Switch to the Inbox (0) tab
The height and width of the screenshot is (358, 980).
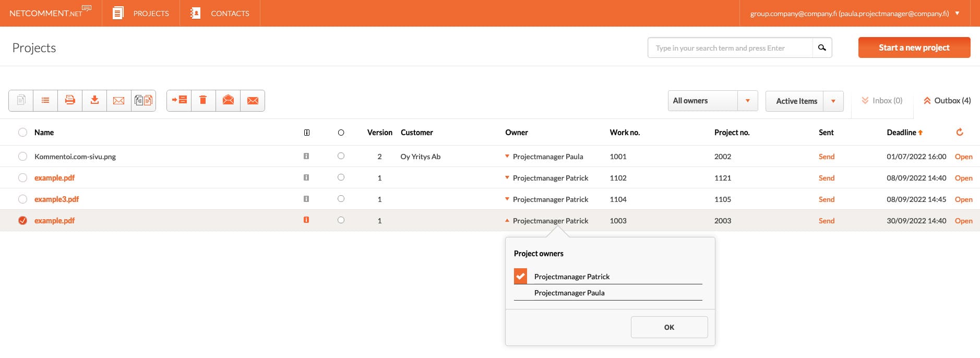click(x=882, y=101)
